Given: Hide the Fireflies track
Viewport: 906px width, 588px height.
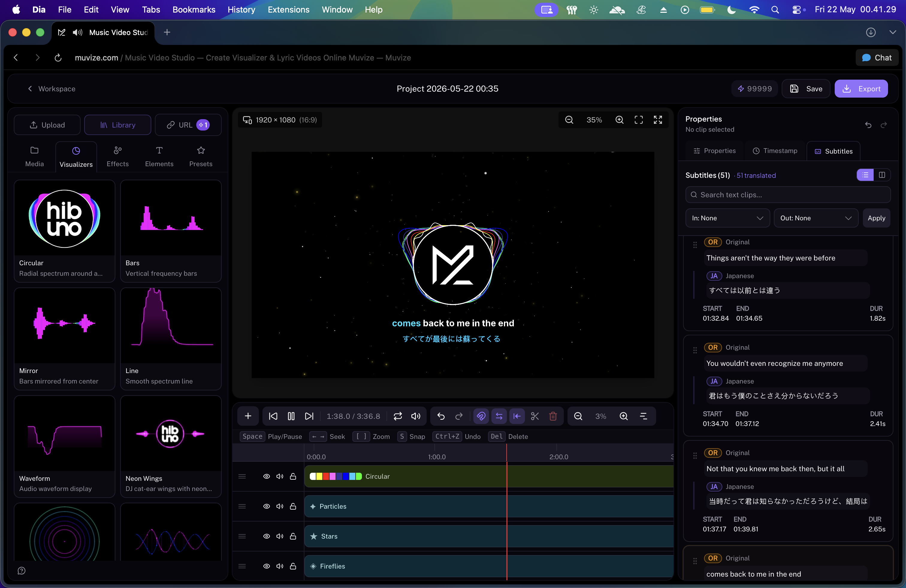Looking at the screenshot, I should 266,566.
